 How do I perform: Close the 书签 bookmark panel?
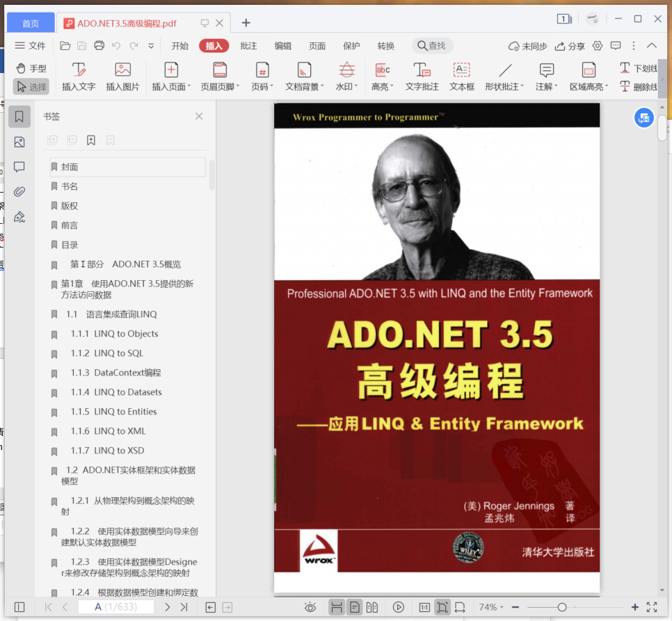(199, 116)
